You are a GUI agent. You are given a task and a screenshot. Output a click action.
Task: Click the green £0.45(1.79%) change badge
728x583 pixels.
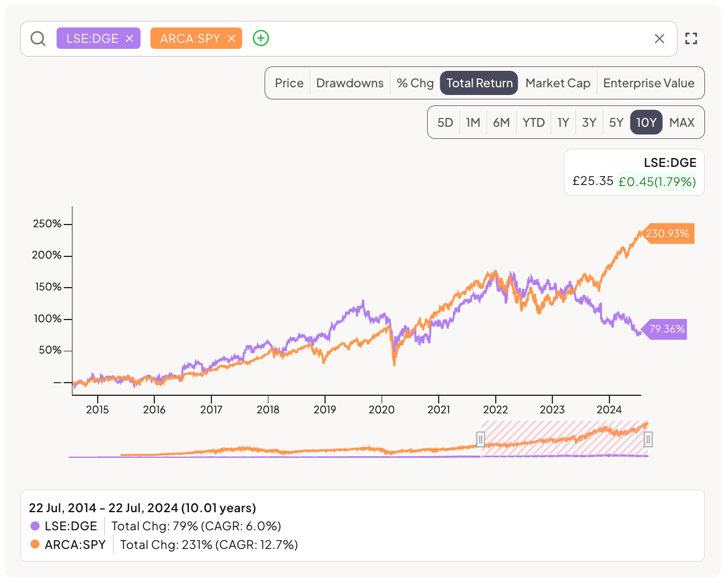coord(657,181)
